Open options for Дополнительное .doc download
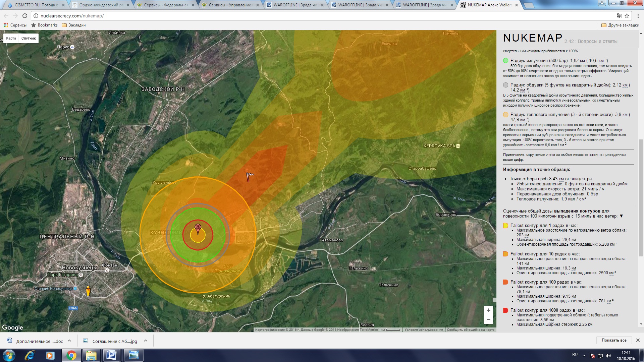Screen dimensions: 644x362 coord(69,341)
